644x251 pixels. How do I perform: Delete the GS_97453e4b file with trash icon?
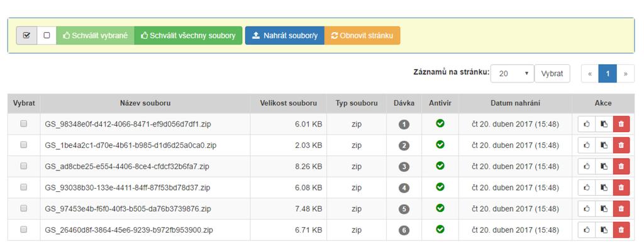621,209
